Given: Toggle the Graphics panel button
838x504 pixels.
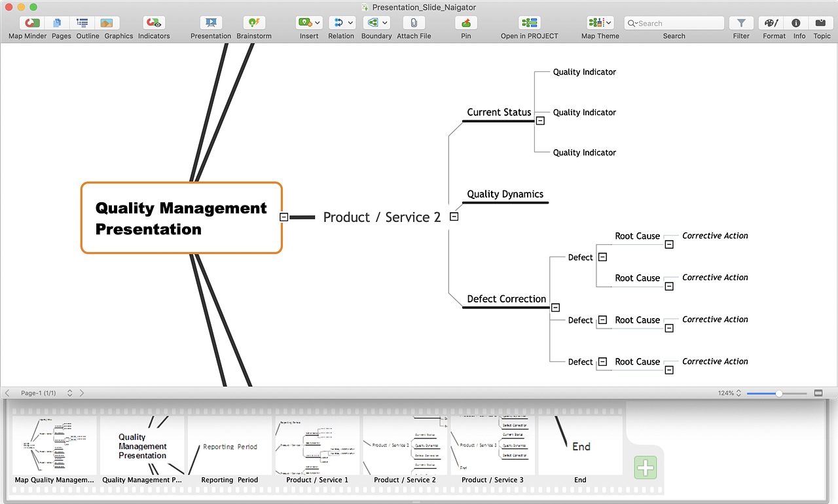Looking at the screenshot, I should (x=107, y=23).
